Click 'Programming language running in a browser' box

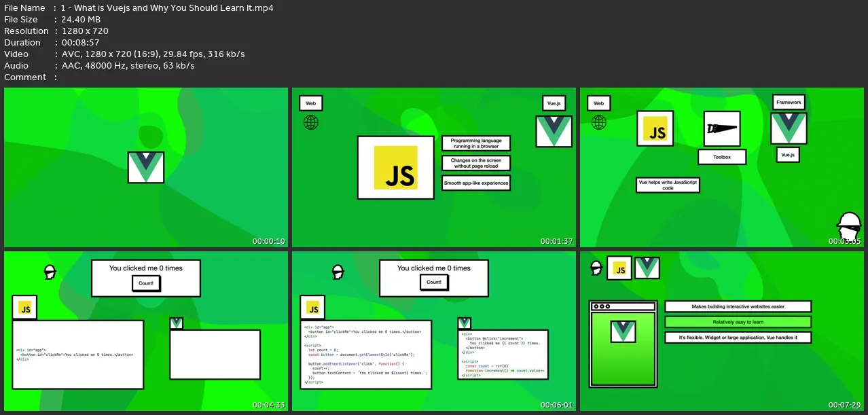[476, 143]
